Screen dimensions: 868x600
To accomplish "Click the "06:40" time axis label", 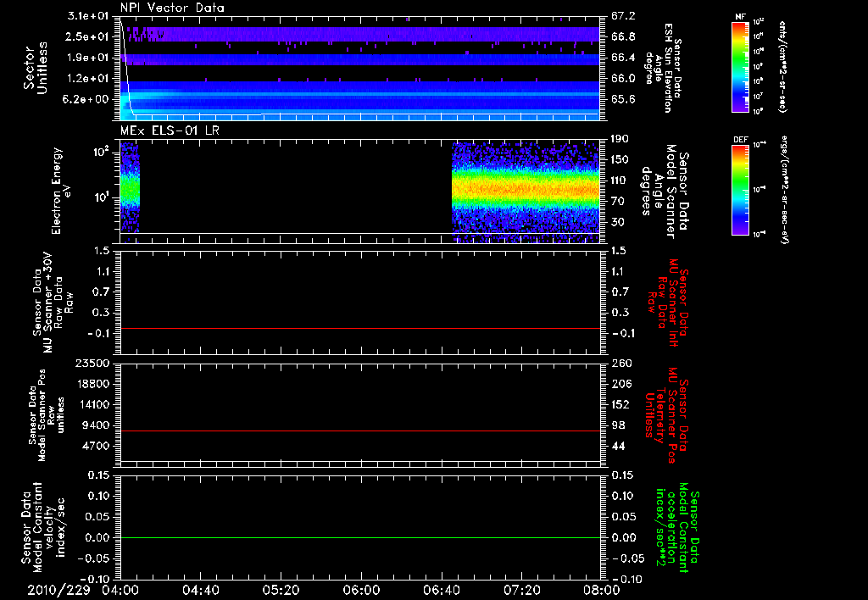I will coord(441,591).
